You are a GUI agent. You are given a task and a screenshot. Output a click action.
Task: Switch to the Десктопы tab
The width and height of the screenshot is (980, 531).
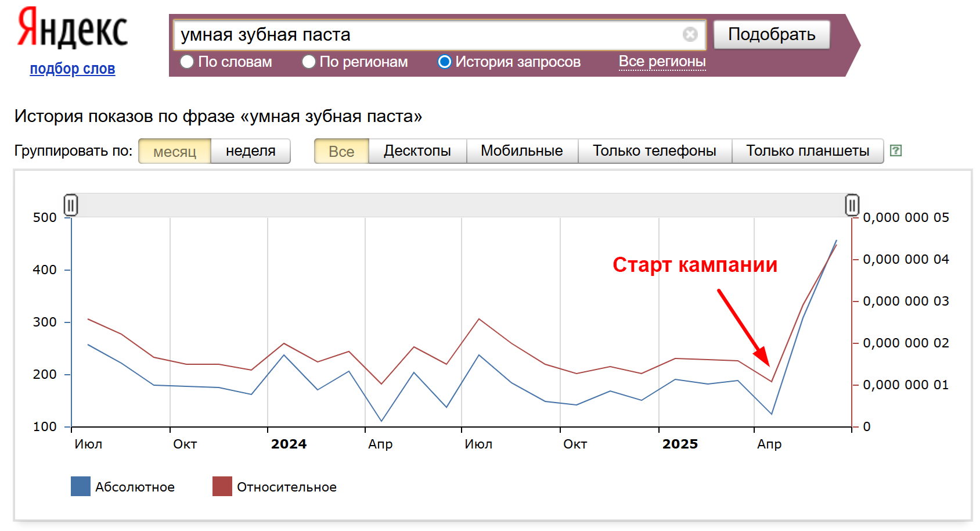point(417,151)
